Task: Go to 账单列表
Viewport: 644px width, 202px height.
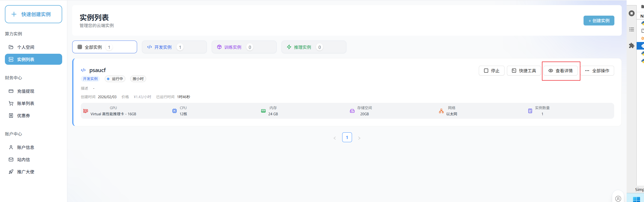Action: [x=34, y=104]
